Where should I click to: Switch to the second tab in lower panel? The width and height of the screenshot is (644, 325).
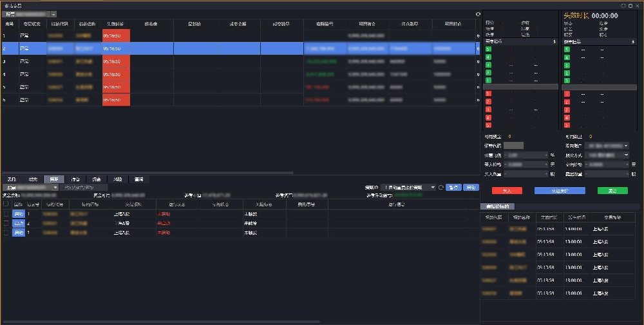click(32, 179)
